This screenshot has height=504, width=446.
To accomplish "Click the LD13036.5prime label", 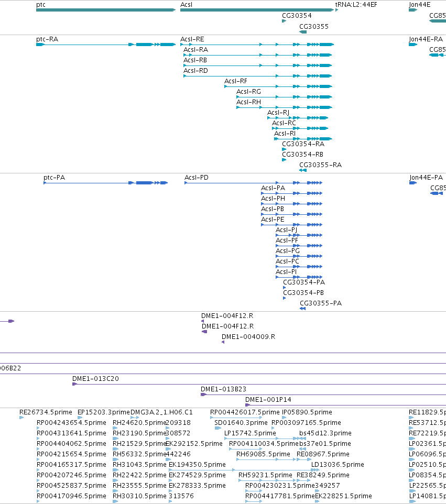I will (338, 465).
